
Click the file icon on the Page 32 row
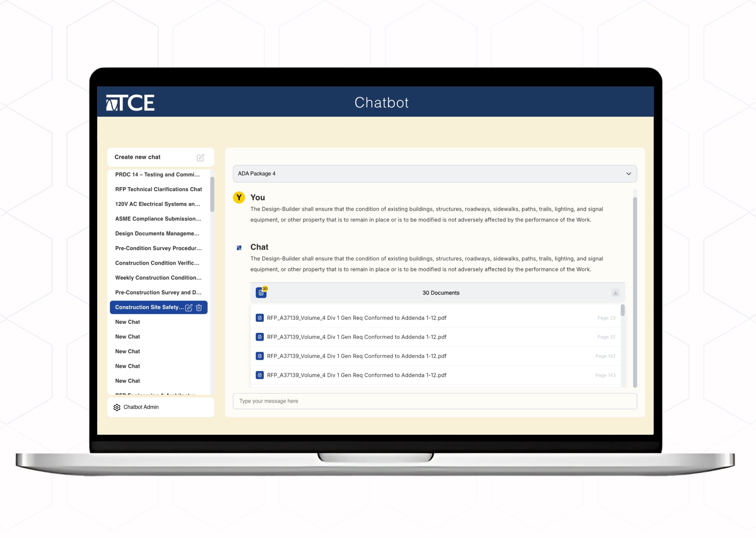point(260,337)
